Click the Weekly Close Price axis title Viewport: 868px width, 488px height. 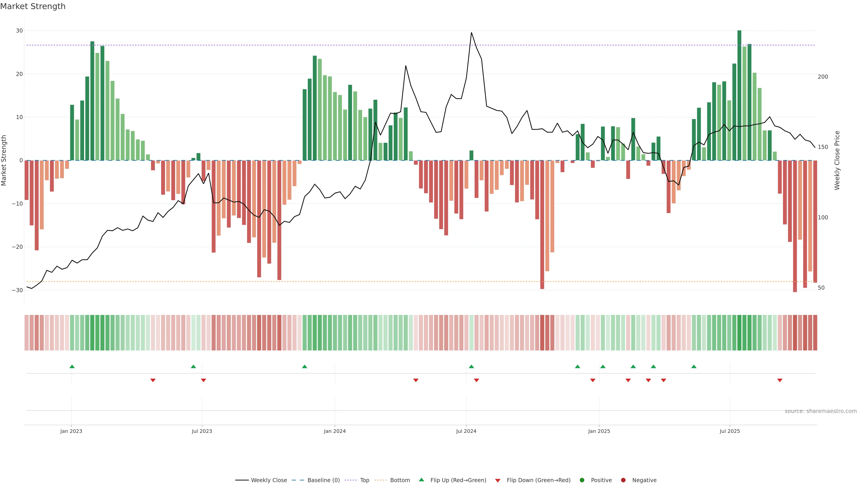837,160
